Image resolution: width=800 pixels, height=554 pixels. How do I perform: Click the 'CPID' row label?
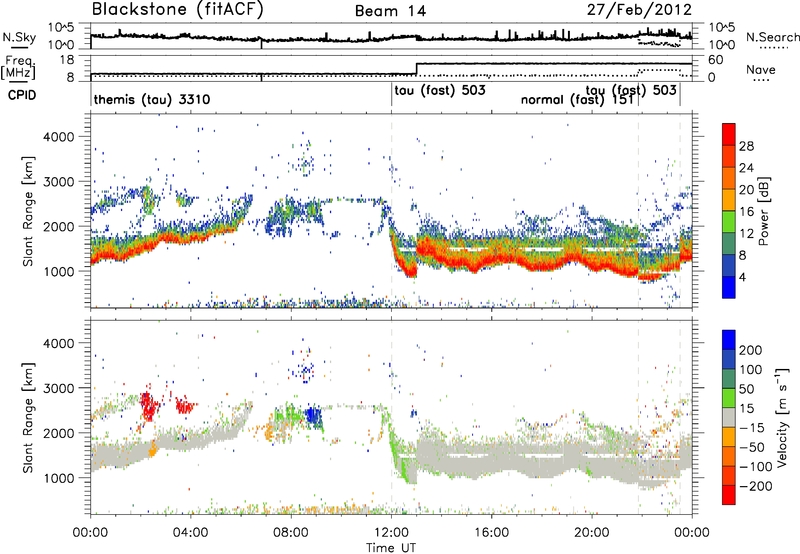coord(22,95)
